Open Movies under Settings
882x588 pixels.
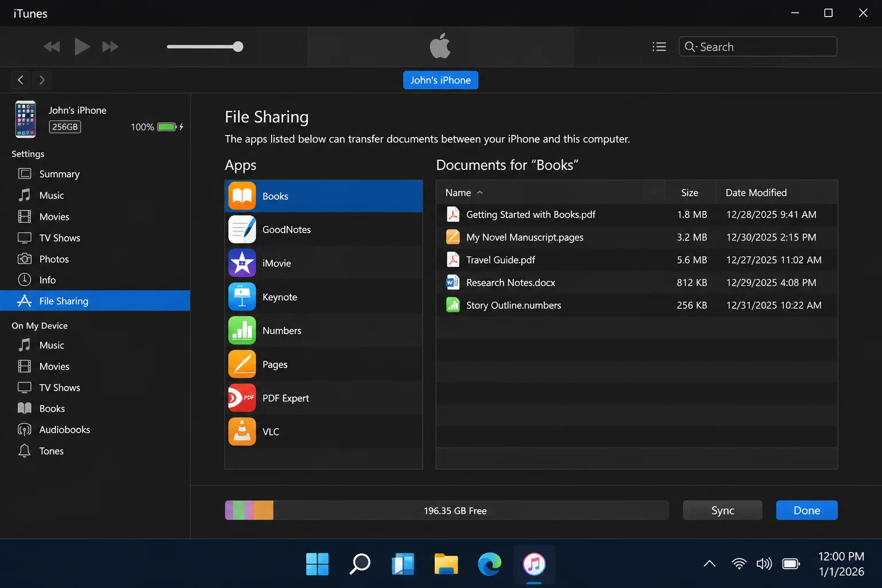coord(95,216)
